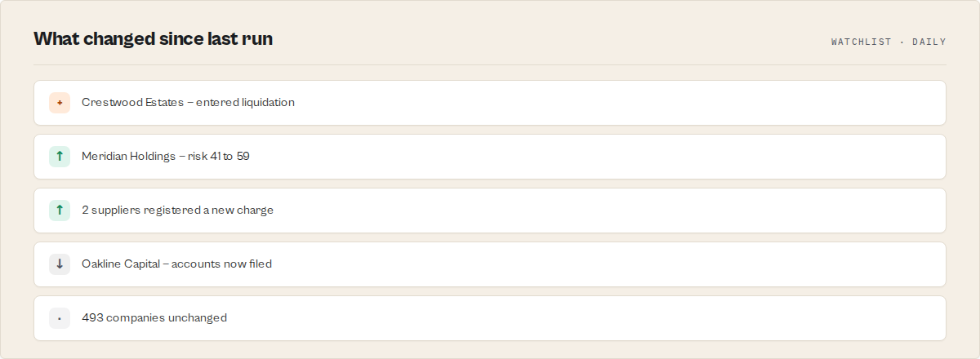
Task: Click the orange icon beside Crestwood Estates
Action: click(x=60, y=103)
